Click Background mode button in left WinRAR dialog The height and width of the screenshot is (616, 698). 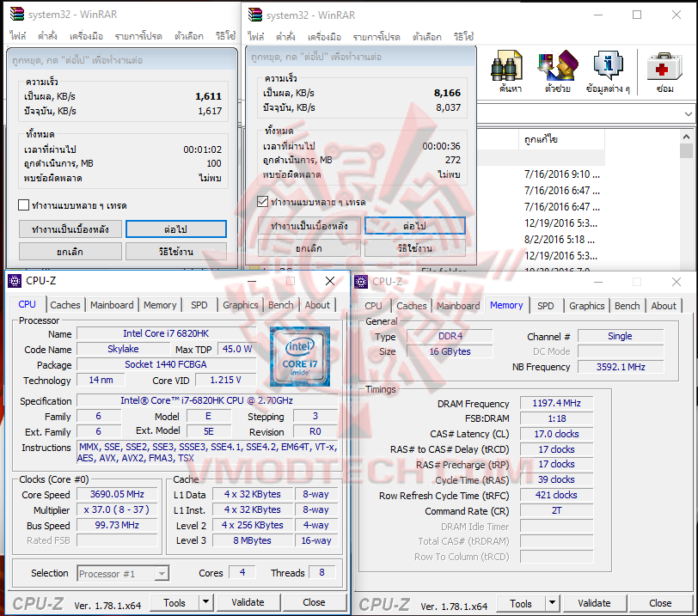coord(70,229)
